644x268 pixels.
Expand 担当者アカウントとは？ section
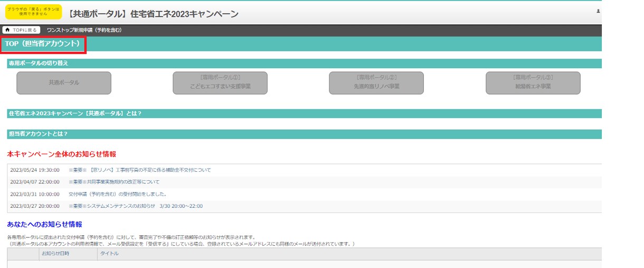[x=305, y=134]
